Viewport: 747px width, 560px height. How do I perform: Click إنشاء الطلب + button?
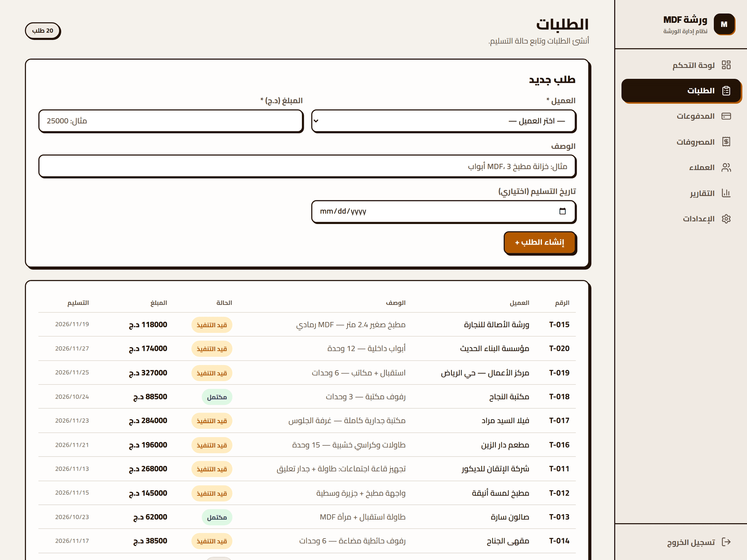coord(540,243)
